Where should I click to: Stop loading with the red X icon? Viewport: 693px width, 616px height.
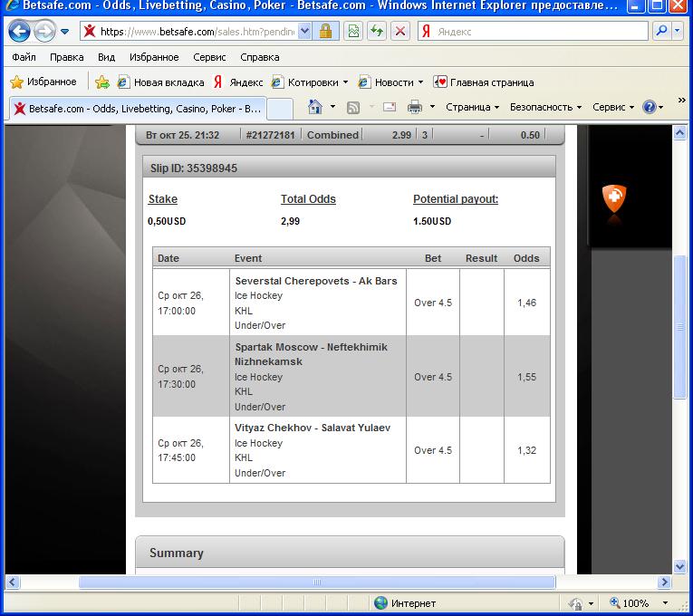[x=400, y=32]
